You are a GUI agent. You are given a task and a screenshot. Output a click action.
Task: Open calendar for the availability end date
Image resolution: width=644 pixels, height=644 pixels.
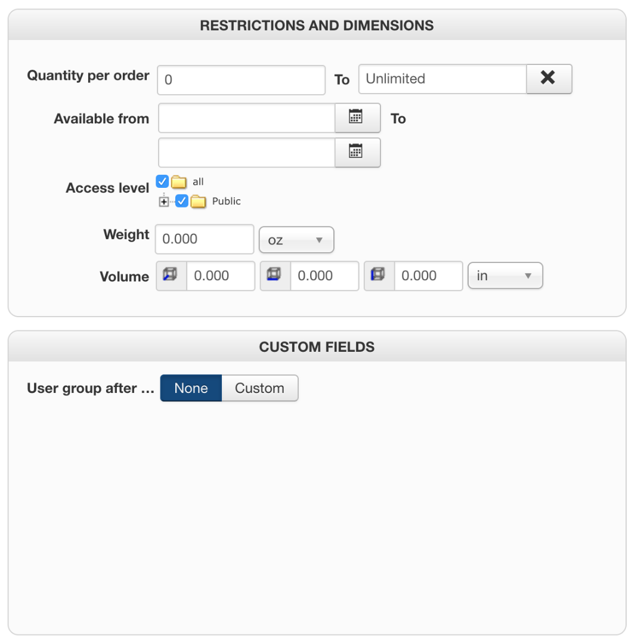(357, 153)
